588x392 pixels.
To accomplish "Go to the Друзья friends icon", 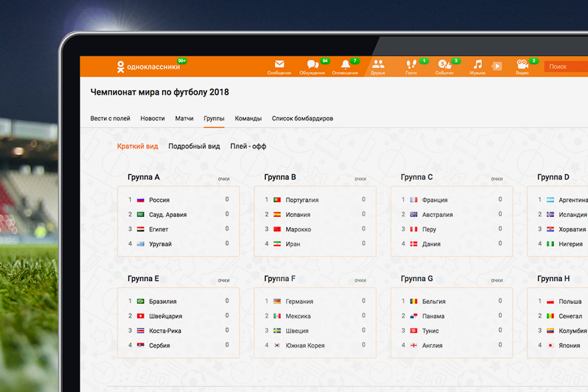I will point(378,65).
